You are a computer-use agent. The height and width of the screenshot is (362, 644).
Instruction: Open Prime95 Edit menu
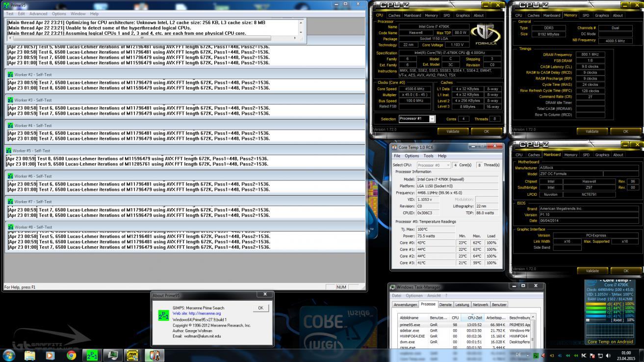22,14
